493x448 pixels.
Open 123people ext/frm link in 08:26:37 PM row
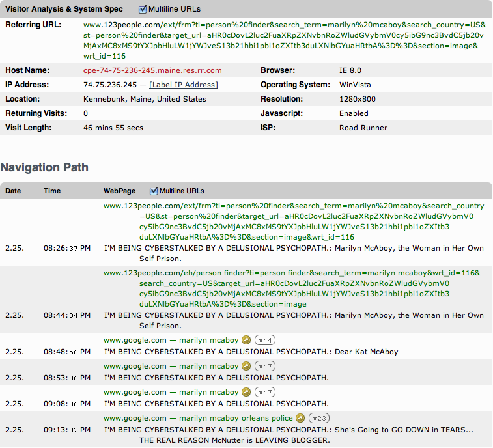(294, 221)
